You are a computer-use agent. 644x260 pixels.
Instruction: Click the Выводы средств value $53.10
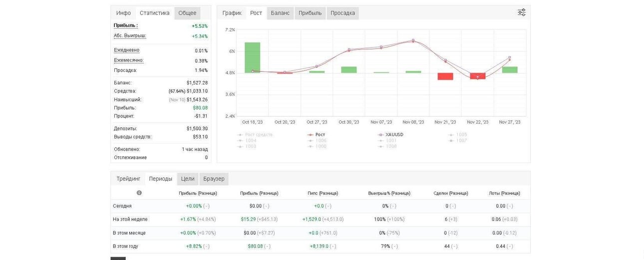[x=200, y=136]
